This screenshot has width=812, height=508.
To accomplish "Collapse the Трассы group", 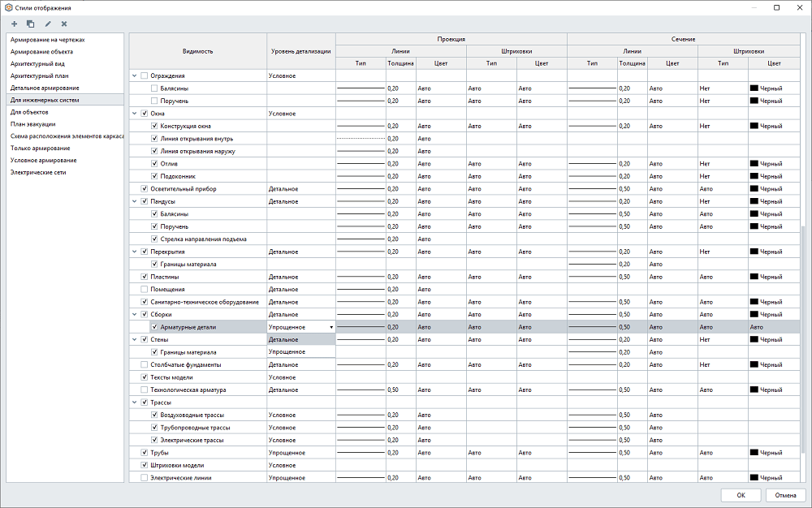I will pyautogui.click(x=135, y=403).
